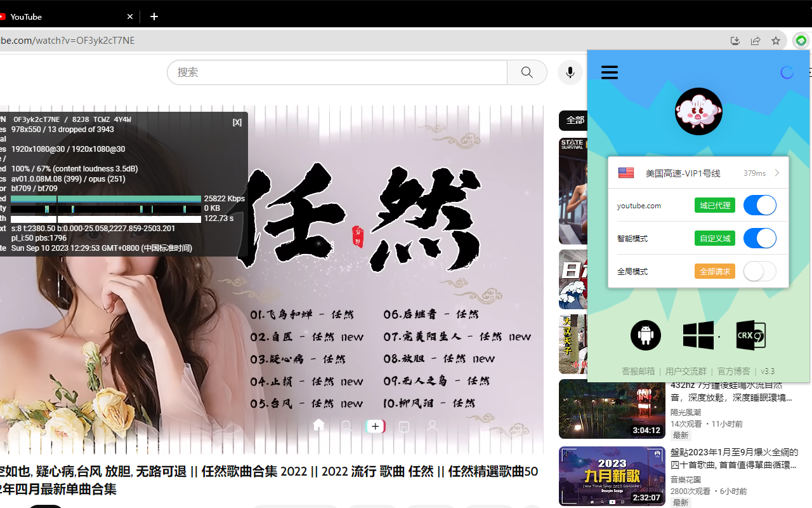The height and width of the screenshot is (508, 812).
Task: Click the refresh icon in the proxy panel
Action: click(x=787, y=72)
